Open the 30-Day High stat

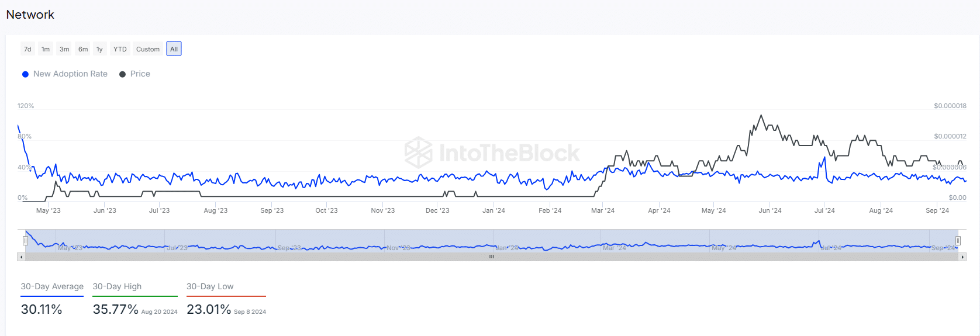click(117, 287)
